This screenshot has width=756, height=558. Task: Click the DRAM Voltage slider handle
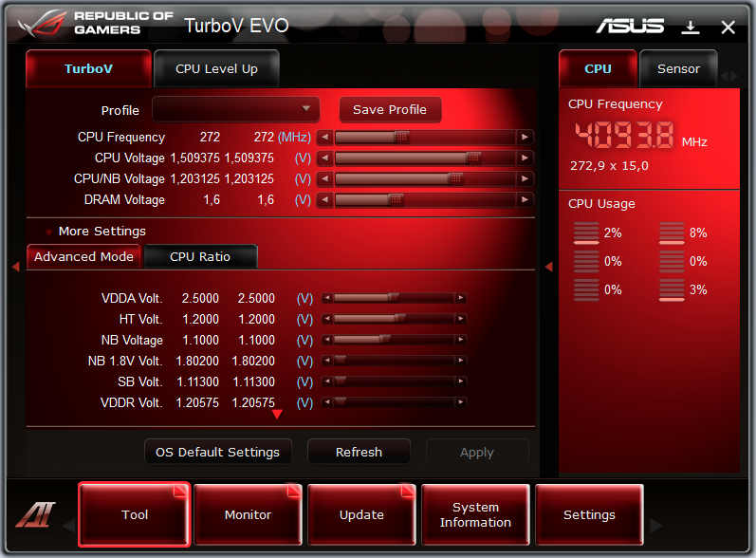tap(396, 199)
